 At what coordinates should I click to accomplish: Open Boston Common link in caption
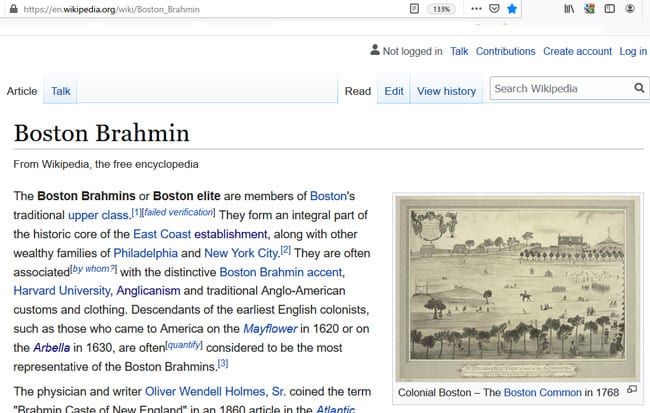tap(543, 393)
